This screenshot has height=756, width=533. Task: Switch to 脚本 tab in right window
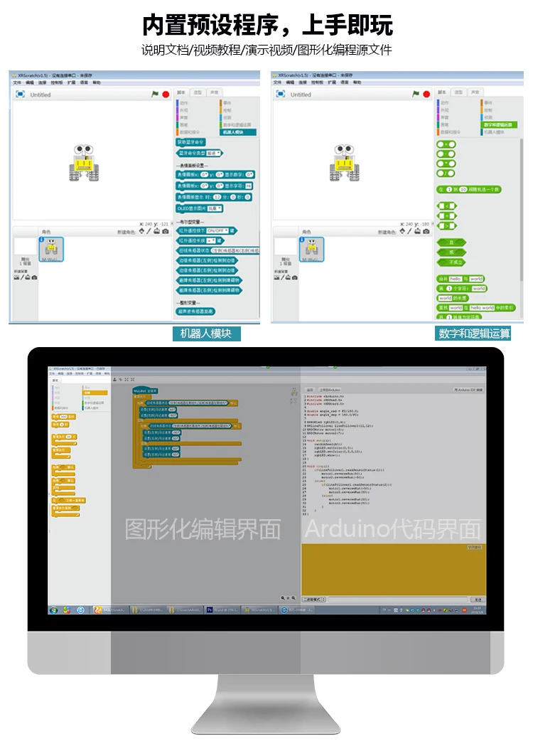[442, 92]
